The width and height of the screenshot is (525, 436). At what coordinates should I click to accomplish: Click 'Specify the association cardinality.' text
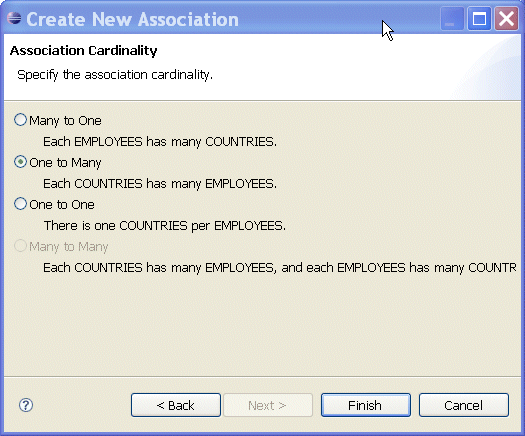point(115,75)
